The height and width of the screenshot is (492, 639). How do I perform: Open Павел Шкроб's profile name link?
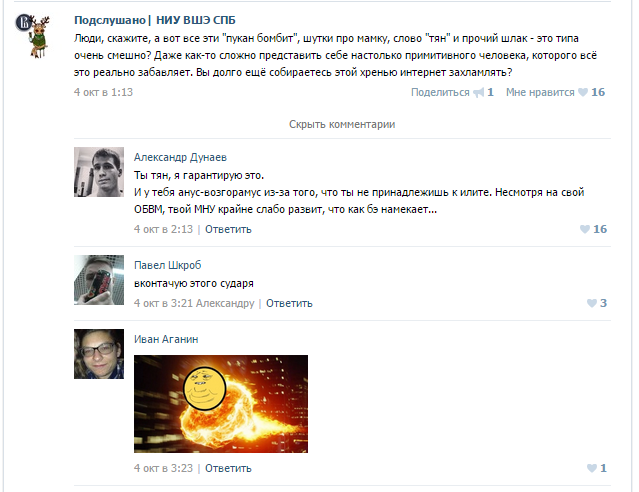point(167,265)
